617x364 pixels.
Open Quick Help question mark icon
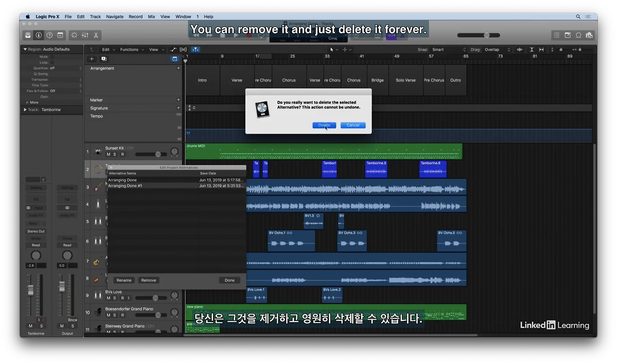coord(49,35)
